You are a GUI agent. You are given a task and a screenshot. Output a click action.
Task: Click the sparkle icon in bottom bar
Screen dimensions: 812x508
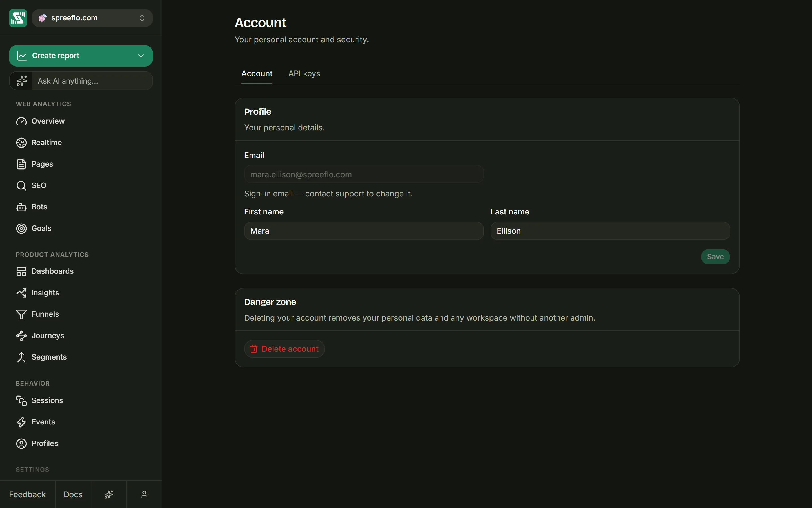tap(109, 494)
